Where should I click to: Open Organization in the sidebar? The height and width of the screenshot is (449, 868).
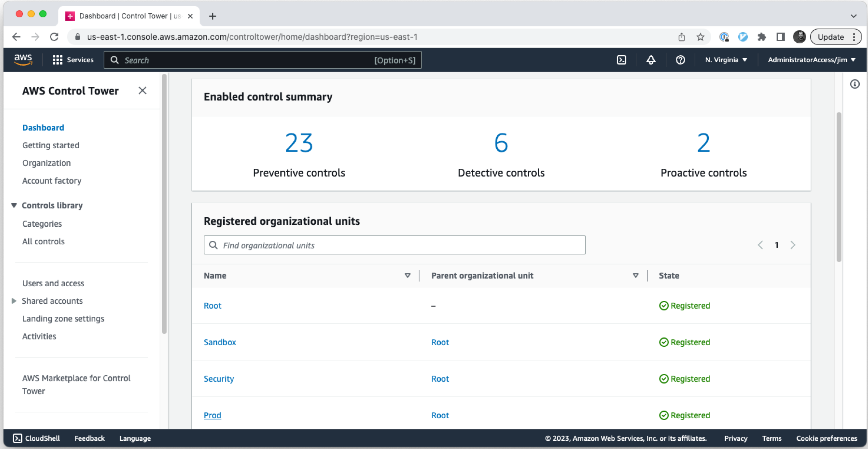click(46, 163)
